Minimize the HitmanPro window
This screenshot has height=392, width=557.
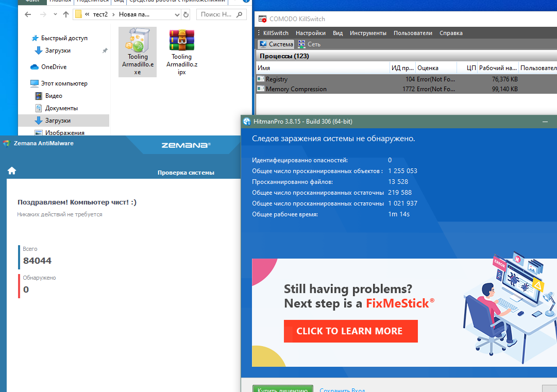click(x=545, y=122)
